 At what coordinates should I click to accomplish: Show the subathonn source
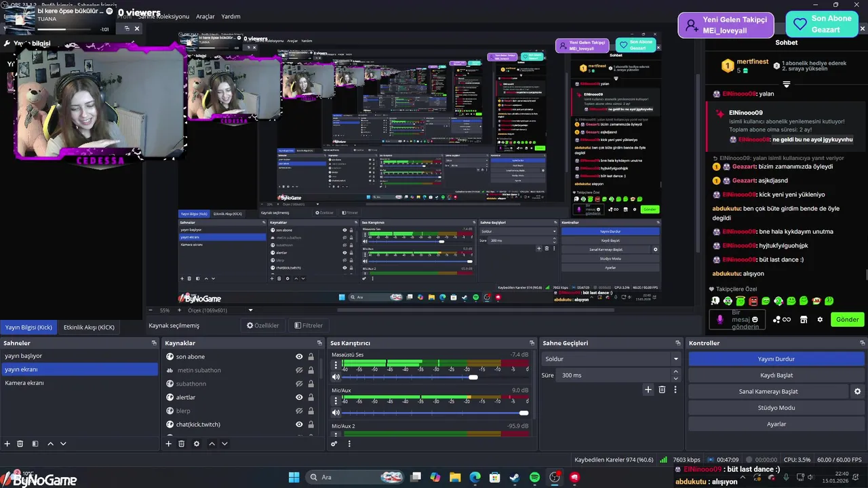(x=299, y=384)
